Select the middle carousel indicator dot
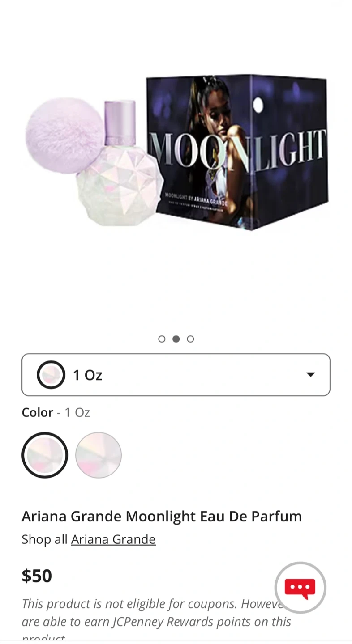Screen dimensions: 352x644 [176, 339]
